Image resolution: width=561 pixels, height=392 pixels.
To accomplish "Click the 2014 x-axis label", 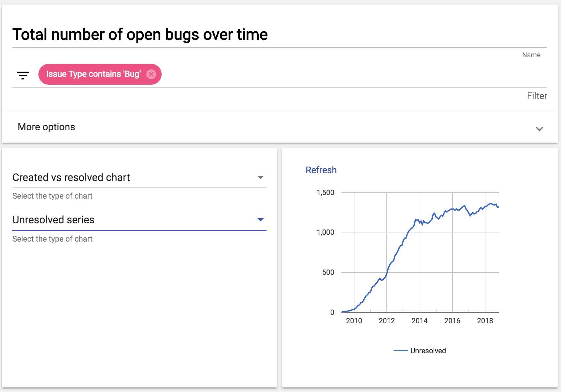I will pos(419,321).
